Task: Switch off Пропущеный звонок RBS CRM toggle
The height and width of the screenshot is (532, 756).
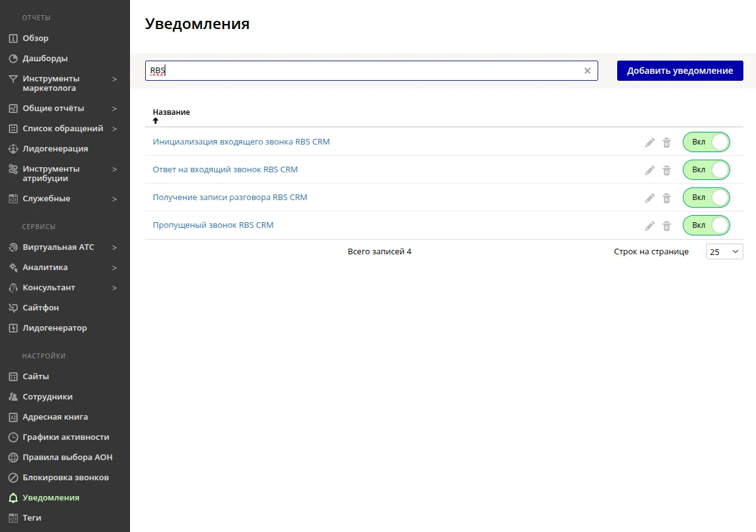Action: (x=706, y=225)
